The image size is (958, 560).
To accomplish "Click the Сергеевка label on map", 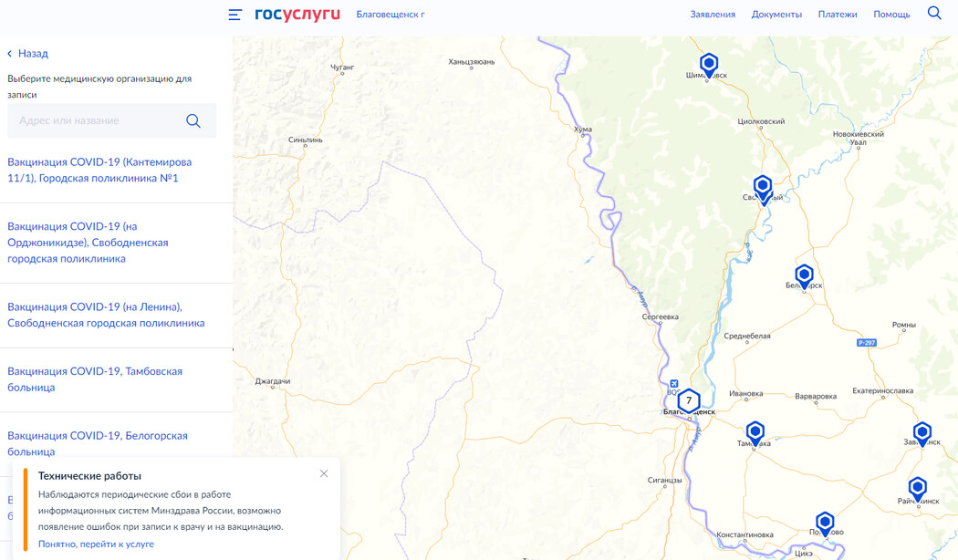I will click(660, 317).
